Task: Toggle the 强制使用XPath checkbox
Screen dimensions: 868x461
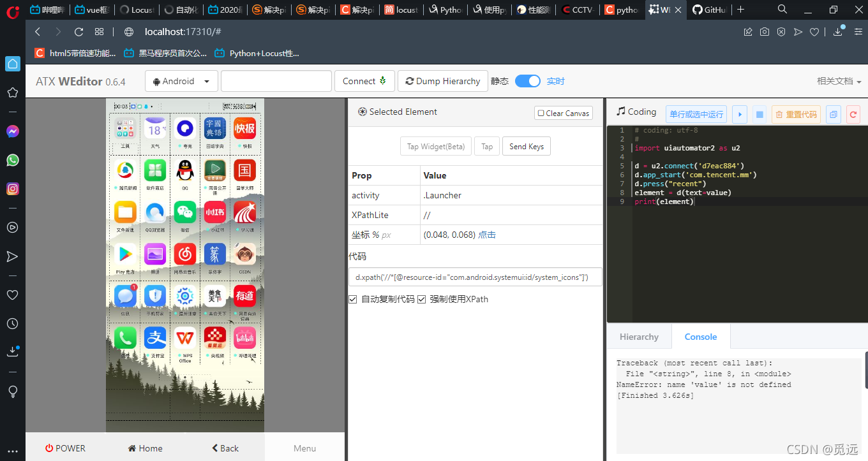Action: (x=421, y=300)
